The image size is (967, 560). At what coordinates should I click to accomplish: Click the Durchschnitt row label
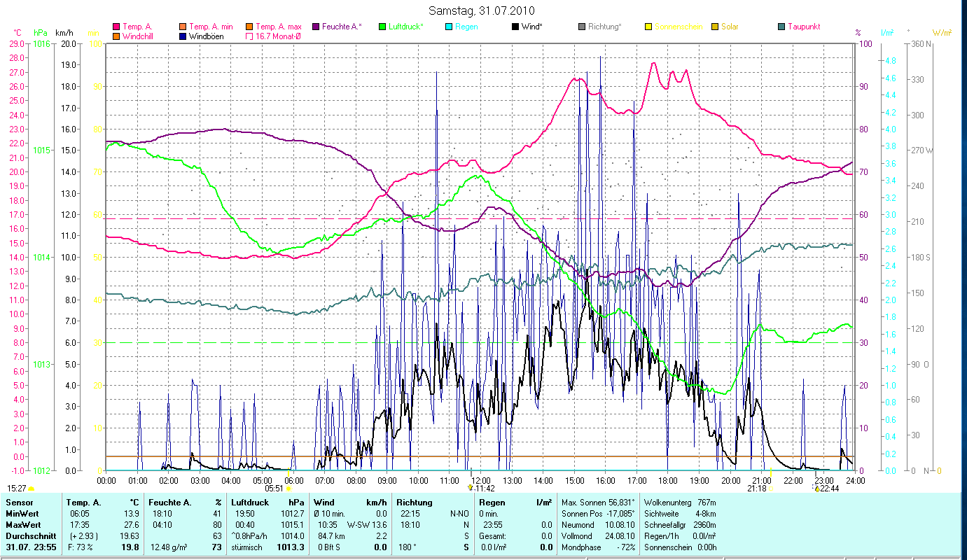pyautogui.click(x=31, y=535)
